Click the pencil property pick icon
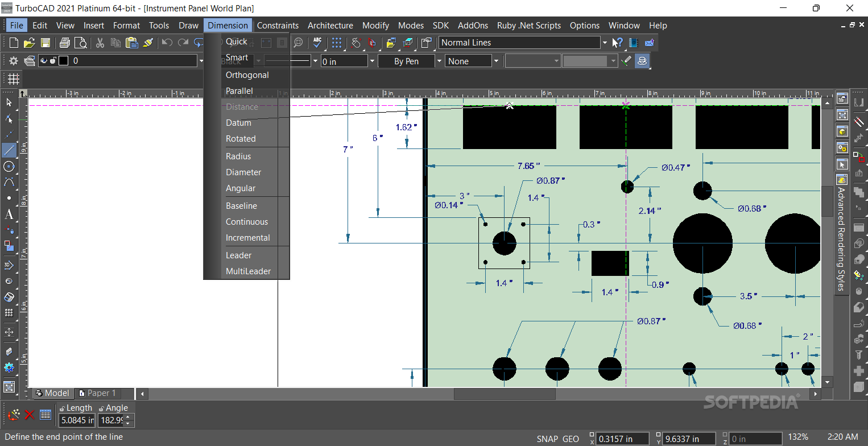 point(626,61)
